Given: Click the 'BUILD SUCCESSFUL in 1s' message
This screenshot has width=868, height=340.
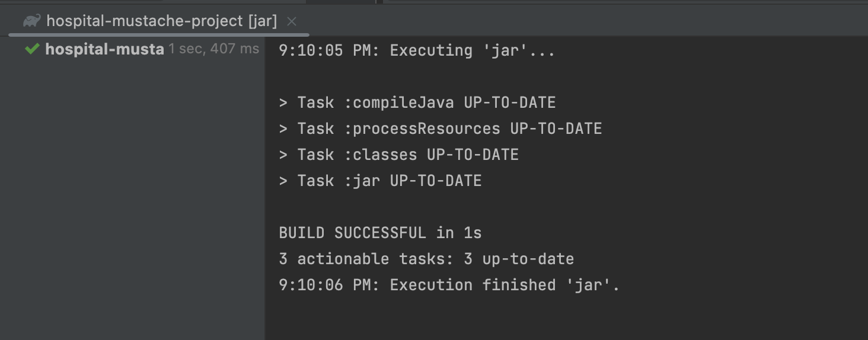Looking at the screenshot, I should coord(380,233).
